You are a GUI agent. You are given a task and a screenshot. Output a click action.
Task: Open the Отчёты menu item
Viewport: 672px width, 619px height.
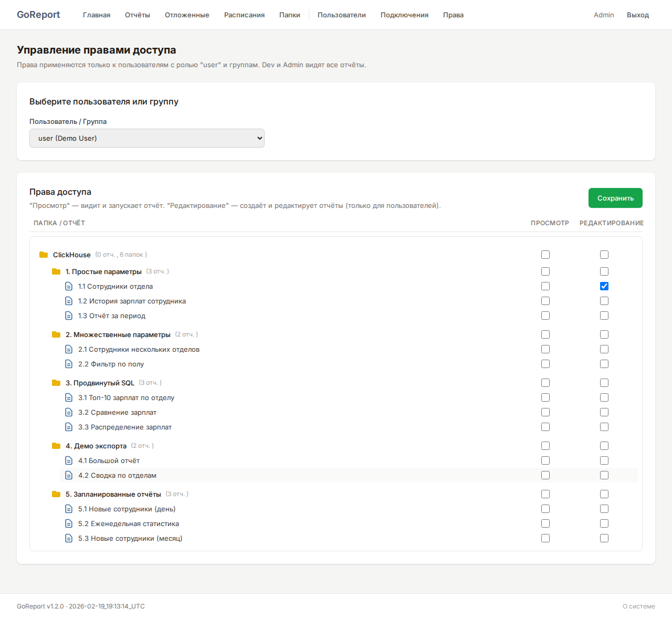(x=138, y=15)
